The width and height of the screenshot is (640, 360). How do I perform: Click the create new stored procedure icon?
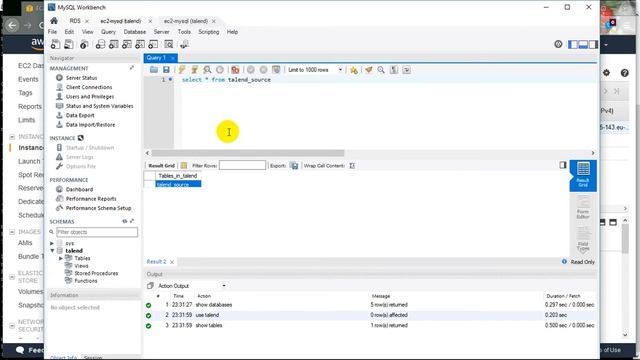(140, 44)
